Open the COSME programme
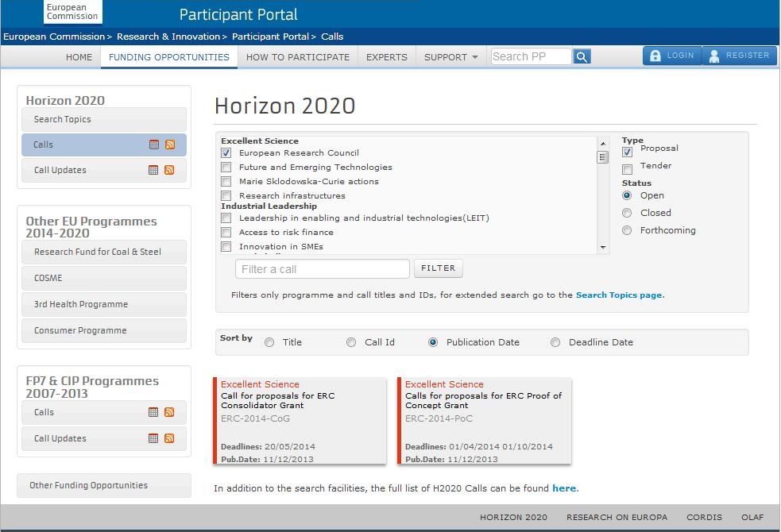This screenshot has width=781, height=532. 104,278
